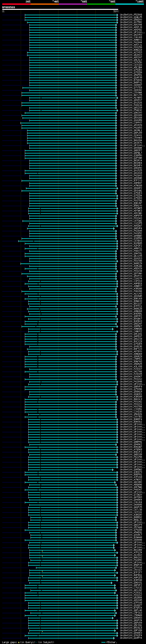
Task: Click the query end position 310
Action: [115, 11]
